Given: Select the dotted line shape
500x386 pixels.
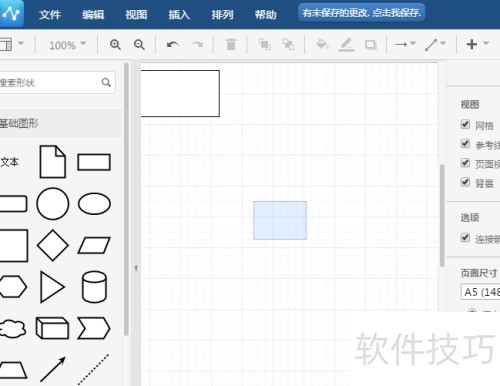Looking at the screenshot, I should pos(94,370).
